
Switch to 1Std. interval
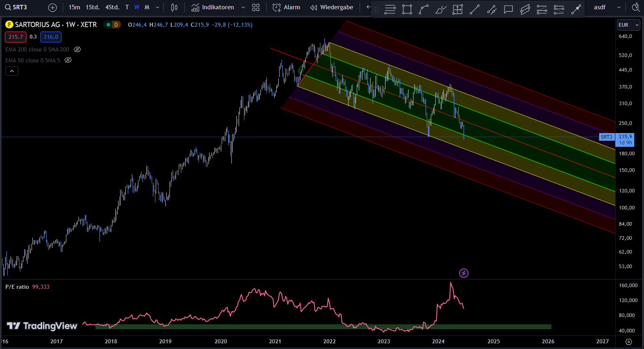93,7
